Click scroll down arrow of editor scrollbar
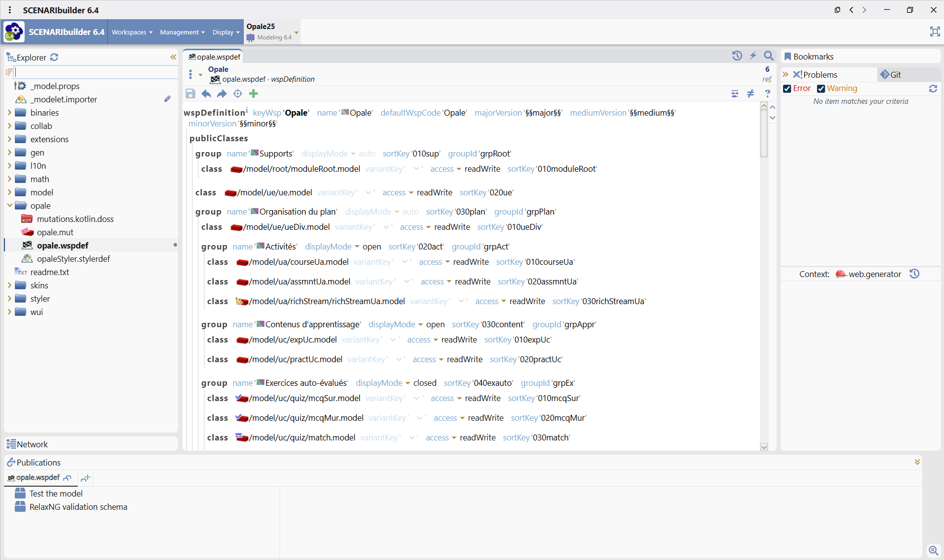 click(764, 447)
